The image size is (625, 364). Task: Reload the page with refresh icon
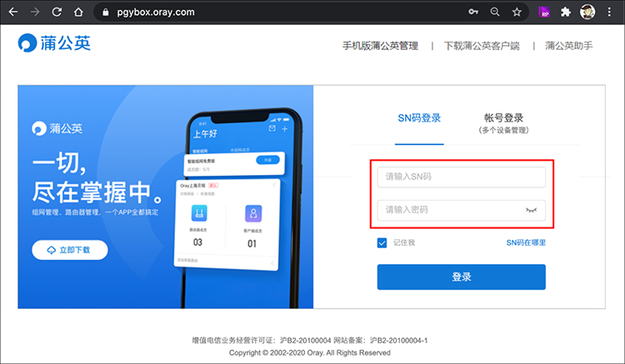(57, 12)
